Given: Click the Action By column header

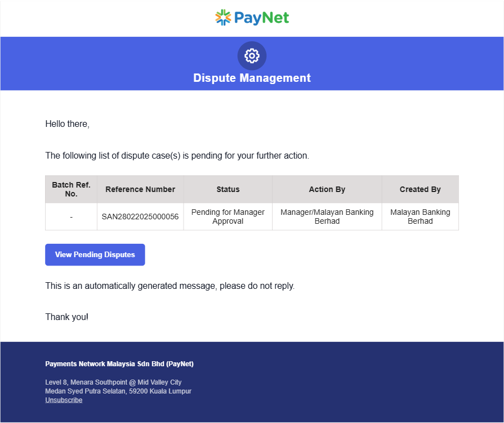Looking at the screenshot, I should (x=327, y=189).
